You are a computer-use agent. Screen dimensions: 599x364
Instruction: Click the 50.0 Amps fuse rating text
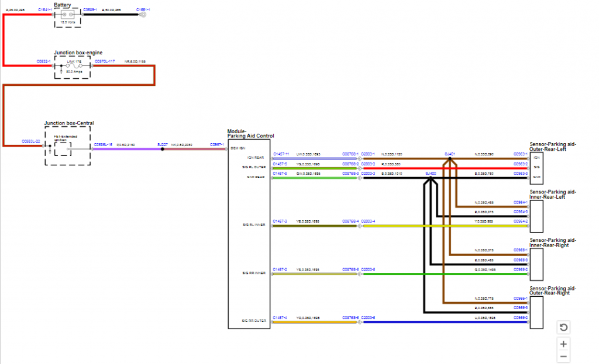click(74, 71)
